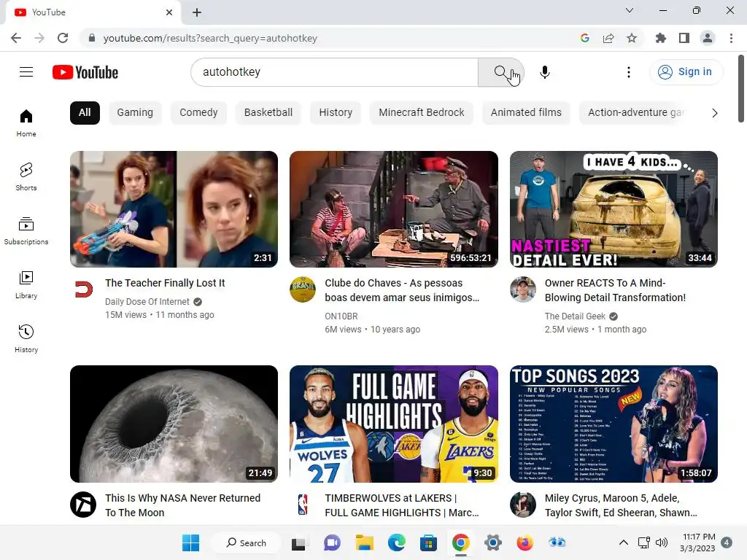The width and height of the screenshot is (747, 560).
Task: Open the Top Songs 2023 thumbnail
Action: pos(614,424)
